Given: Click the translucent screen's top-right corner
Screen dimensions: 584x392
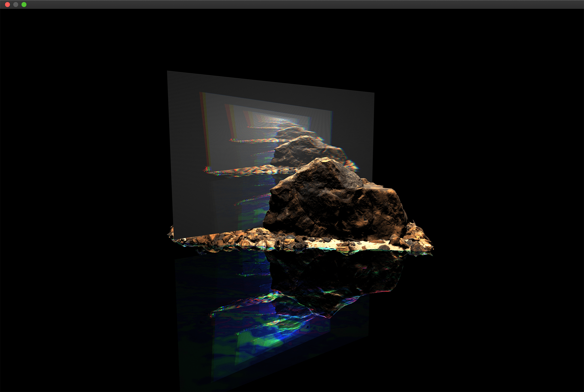Looking at the screenshot, I should click(373, 93).
